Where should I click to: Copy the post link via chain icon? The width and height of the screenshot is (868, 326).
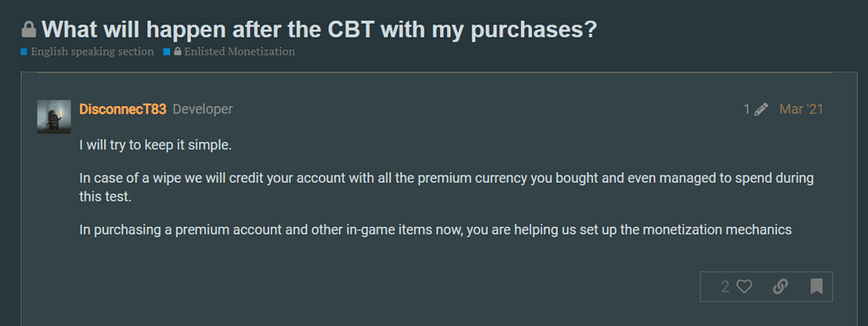tap(780, 287)
